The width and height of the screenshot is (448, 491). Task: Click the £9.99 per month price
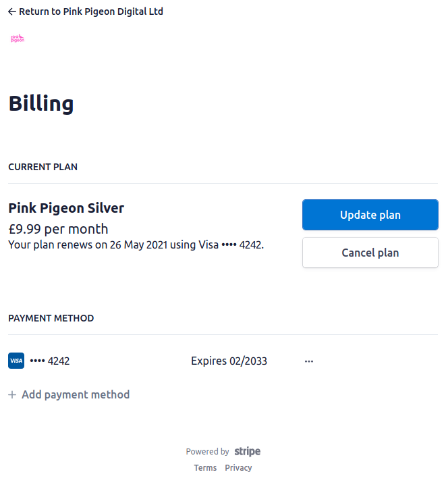click(x=58, y=229)
